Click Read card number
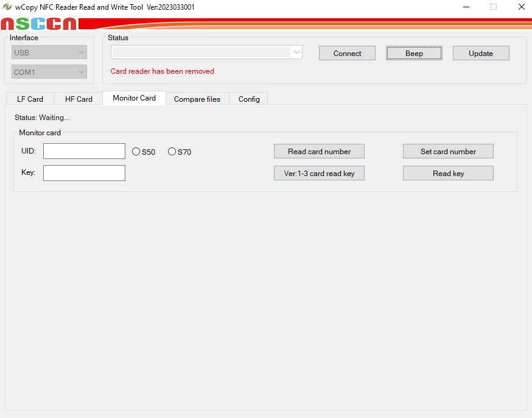 (x=318, y=151)
